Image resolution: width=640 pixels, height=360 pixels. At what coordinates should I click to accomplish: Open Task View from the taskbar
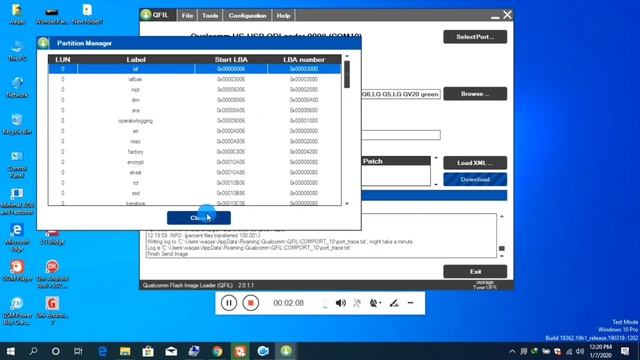78,351
